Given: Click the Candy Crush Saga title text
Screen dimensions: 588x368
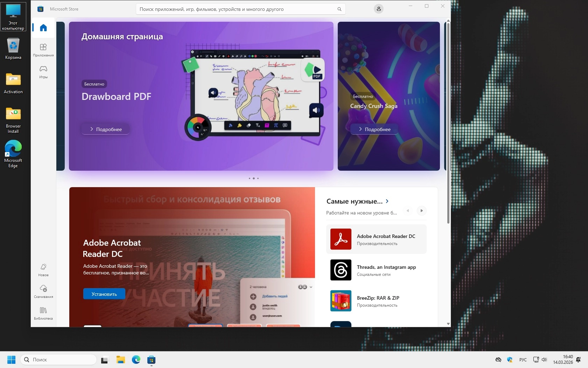Looking at the screenshot, I should click(374, 106).
